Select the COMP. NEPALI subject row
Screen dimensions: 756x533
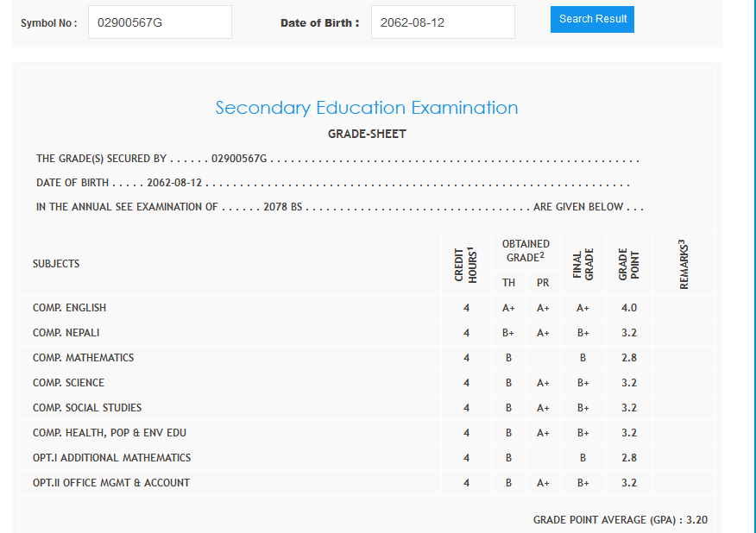pos(66,333)
